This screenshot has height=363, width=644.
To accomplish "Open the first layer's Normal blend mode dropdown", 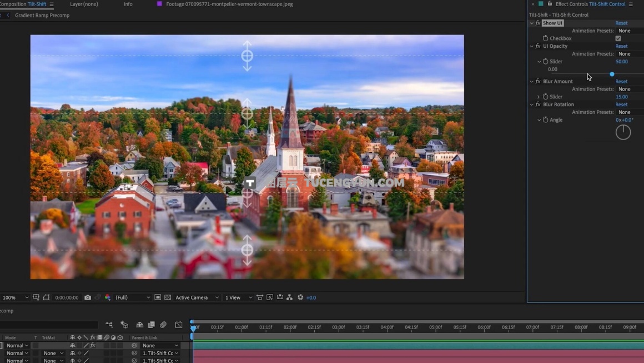I will coord(17,345).
